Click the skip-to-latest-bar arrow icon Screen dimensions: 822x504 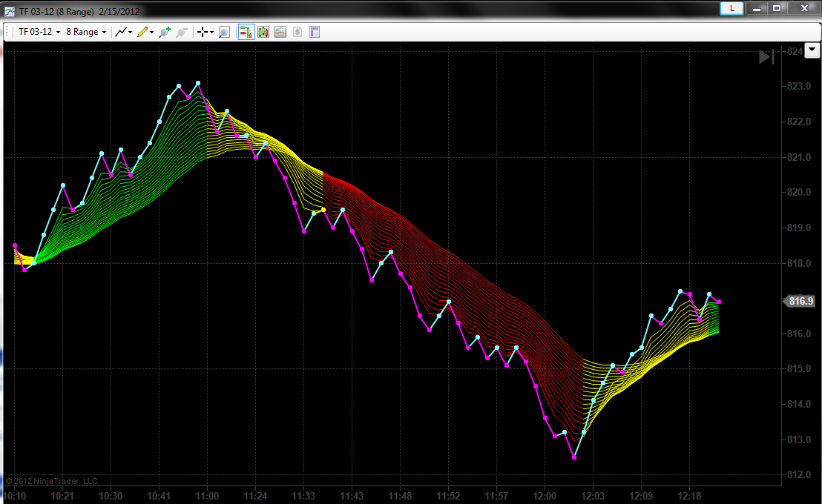pos(766,56)
